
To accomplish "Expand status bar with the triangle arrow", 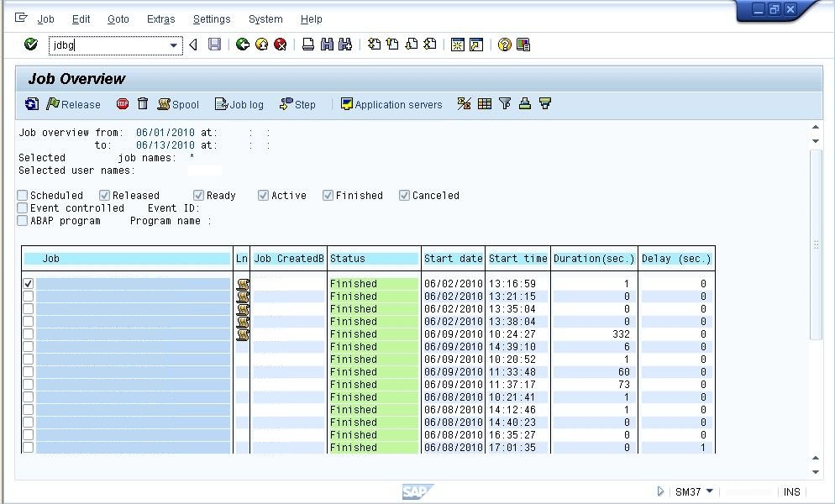I will pos(660,491).
